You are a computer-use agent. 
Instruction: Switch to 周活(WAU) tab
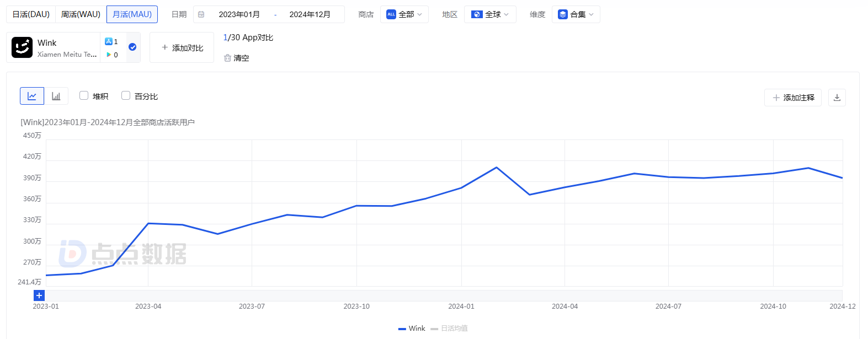click(81, 14)
